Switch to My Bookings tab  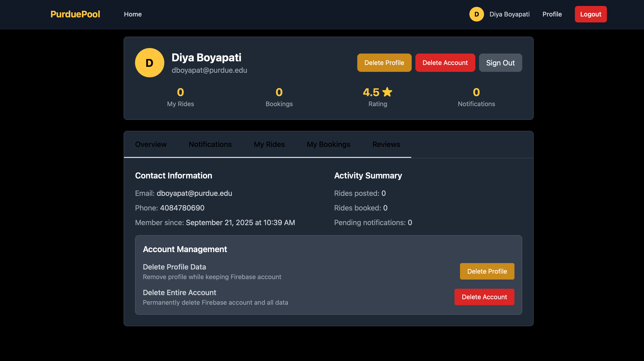click(x=328, y=144)
